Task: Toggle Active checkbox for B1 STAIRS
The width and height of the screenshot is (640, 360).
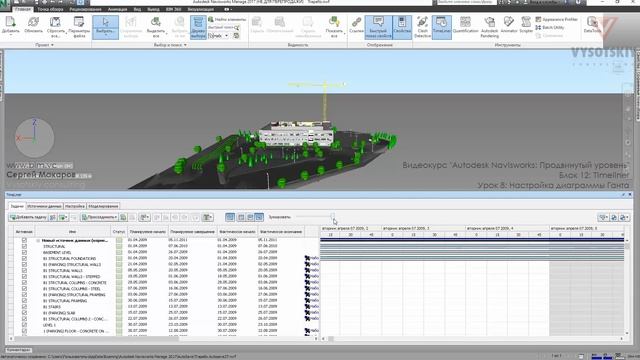Action: [24, 307]
